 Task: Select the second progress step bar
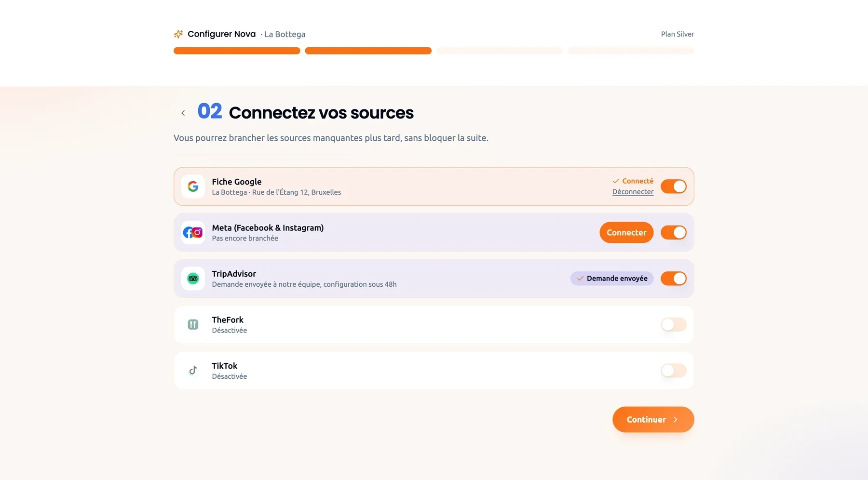[x=368, y=51]
